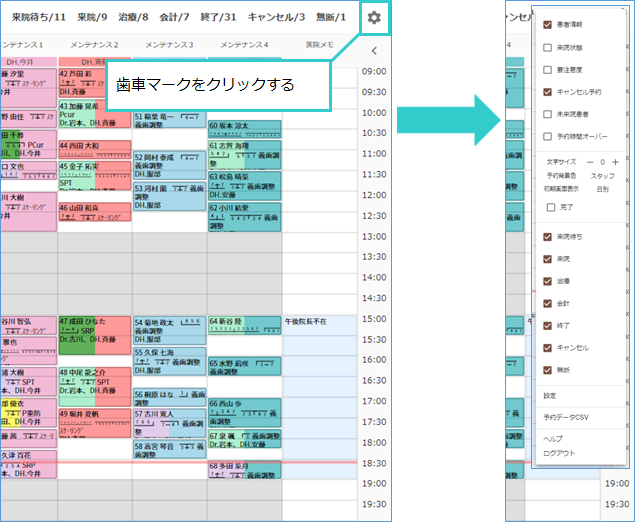The image size is (635, 522).
Task: Click the メンテナンス2 column header
Action: click(94, 45)
